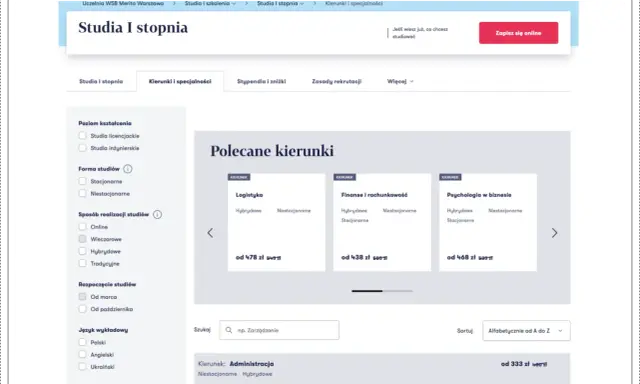
Task: Enable the Niestacjonarne filter
Action: pyautogui.click(x=82, y=193)
